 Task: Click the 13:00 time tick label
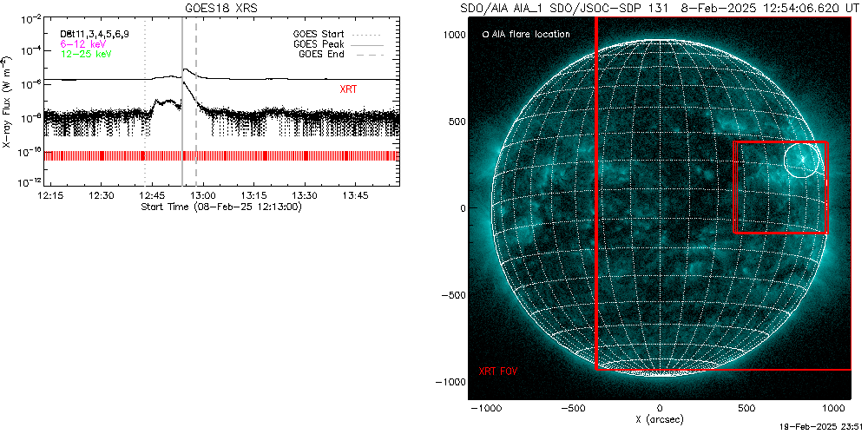(202, 195)
